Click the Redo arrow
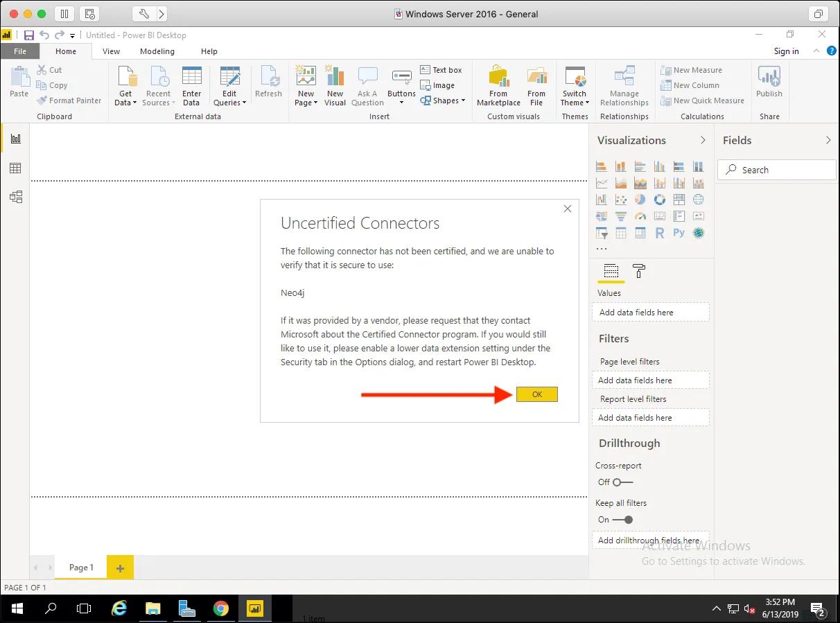 coord(60,35)
